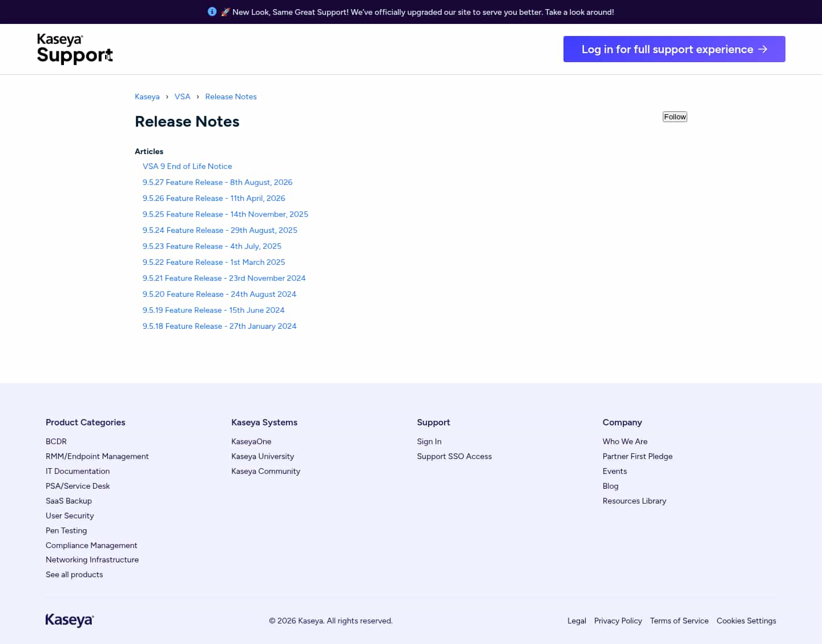Open SaaS Backup category
The image size is (822, 644).
68,501
